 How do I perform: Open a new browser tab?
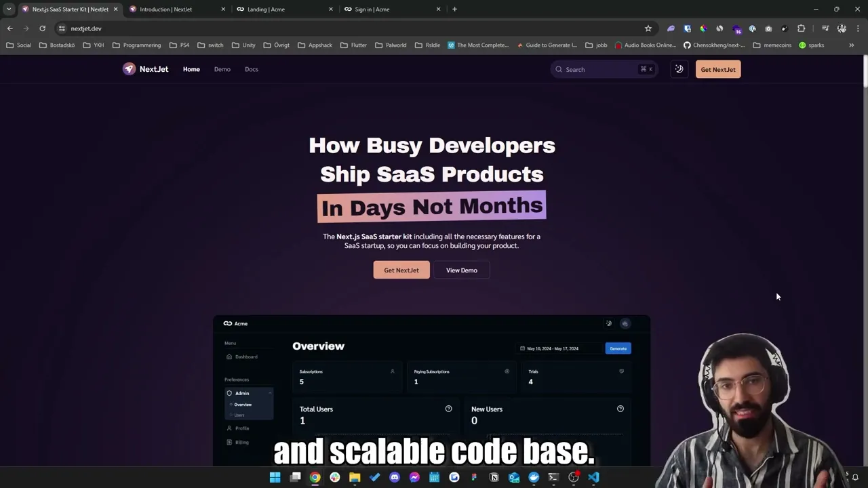(454, 9)
